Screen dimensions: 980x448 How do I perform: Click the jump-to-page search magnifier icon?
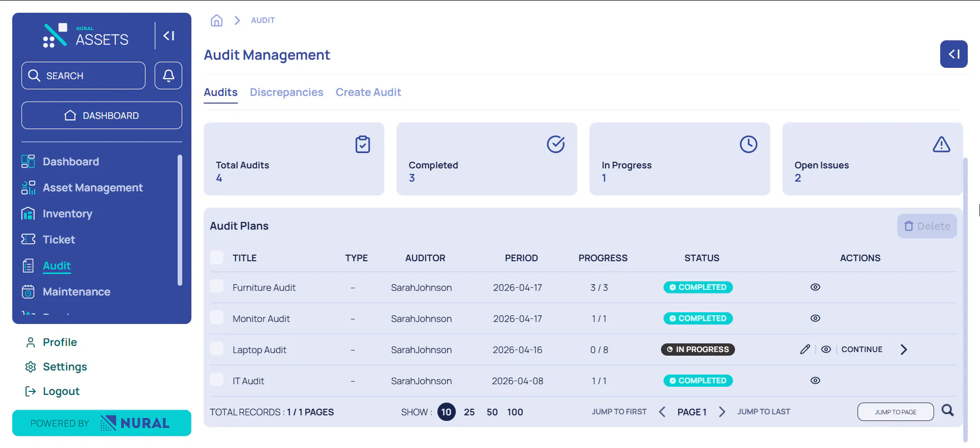pos(948,411)
